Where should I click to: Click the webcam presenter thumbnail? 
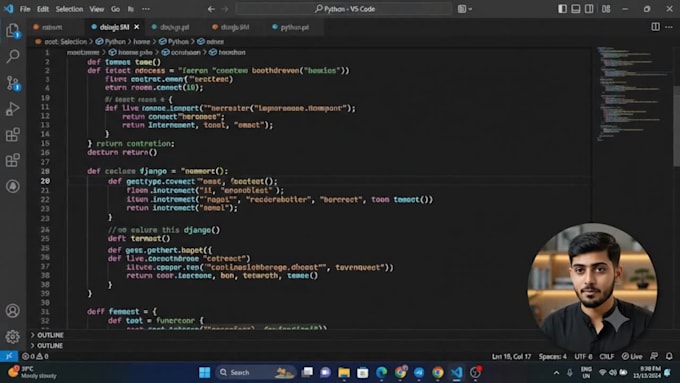[x=592, y=288]
